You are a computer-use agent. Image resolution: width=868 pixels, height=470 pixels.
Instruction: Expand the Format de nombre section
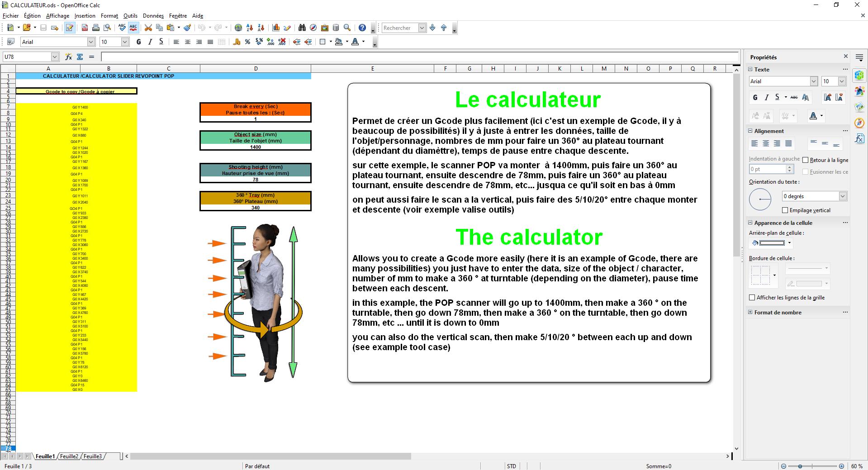(750, 312)
